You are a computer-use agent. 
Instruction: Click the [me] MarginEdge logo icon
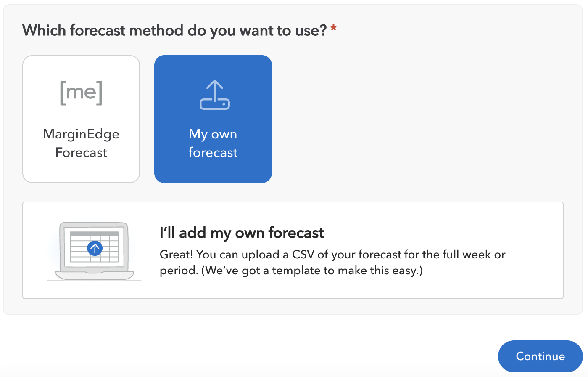pos(81,93)
